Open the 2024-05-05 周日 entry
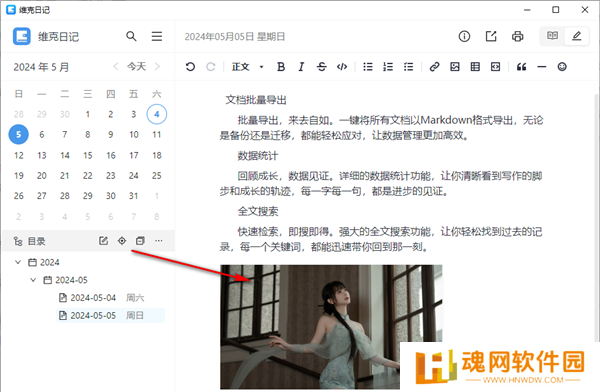 (x=111, y=315)
